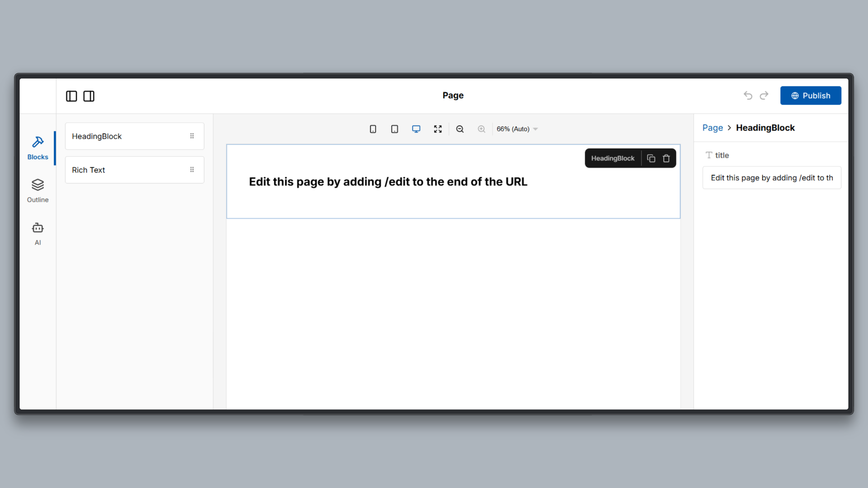Select the Blocks sidebar tab
The width and height of the screenshot is (868, 488).
point(38,148)
